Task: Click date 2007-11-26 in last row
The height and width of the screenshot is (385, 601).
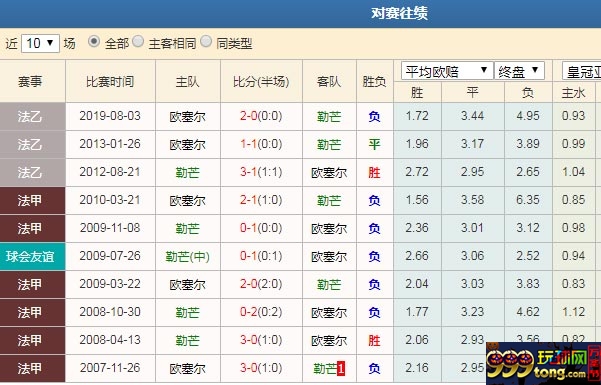Action: [x=110, y=368]
